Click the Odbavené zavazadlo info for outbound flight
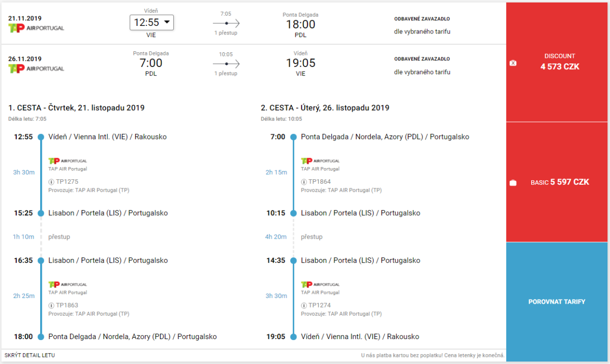This screenshot has height=364, width=610. tap(422, 25)
